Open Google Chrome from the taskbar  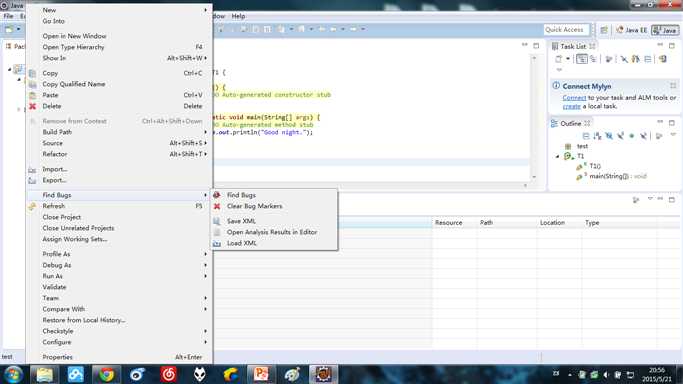point(106,374)
